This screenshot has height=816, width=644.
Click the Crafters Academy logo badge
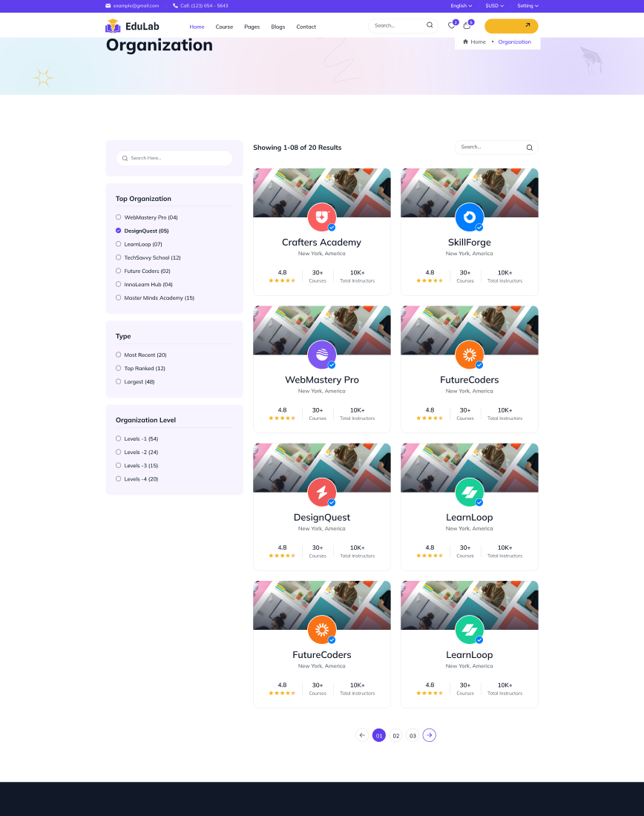click(322, 217)
